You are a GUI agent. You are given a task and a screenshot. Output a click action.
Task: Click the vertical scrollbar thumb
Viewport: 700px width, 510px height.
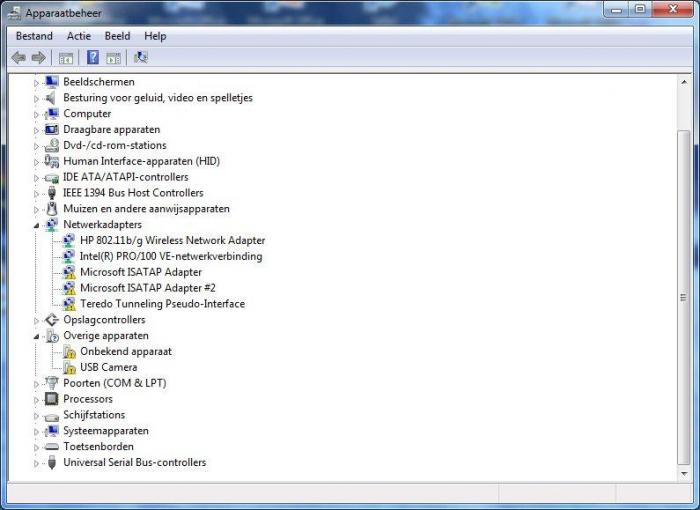683,297
